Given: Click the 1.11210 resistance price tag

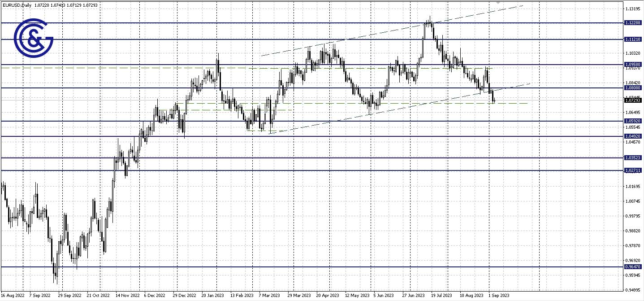Looking at the screenshot, I should point(633,40).
